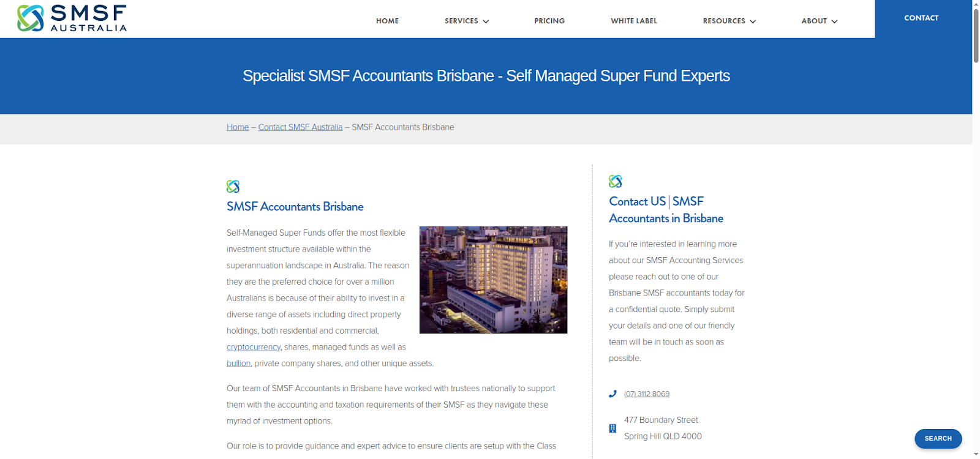
Task: Open the White Label page
Action: 634,21
